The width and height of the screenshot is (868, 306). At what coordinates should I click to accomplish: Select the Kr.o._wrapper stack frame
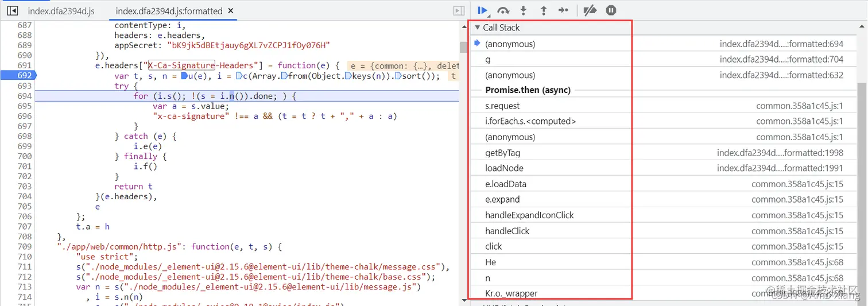pos(664,293)
